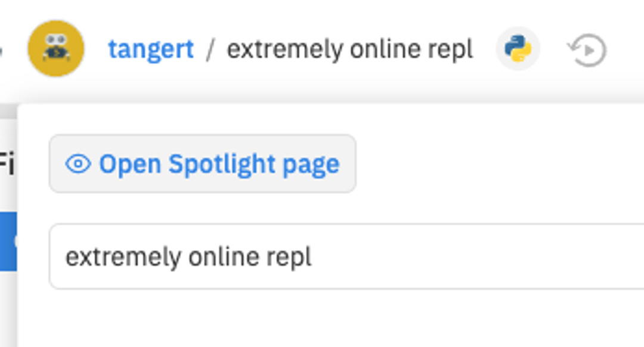Open tangert's profile via the username link
The height and width of the screenshot is (347, 644).
151,49
